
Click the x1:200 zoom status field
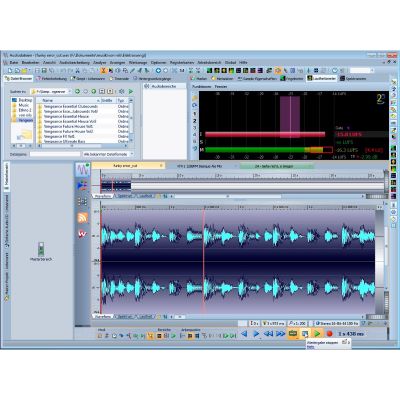click(297, 323)
